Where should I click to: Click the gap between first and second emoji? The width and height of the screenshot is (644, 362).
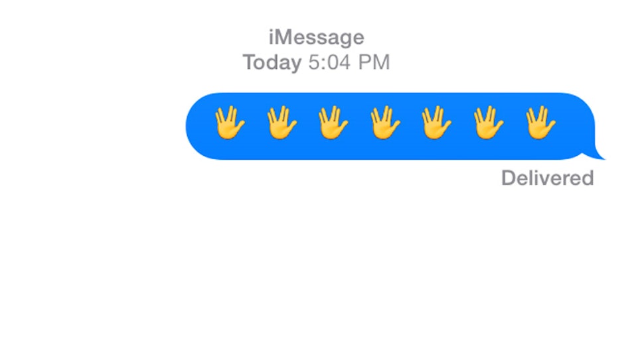256,123
